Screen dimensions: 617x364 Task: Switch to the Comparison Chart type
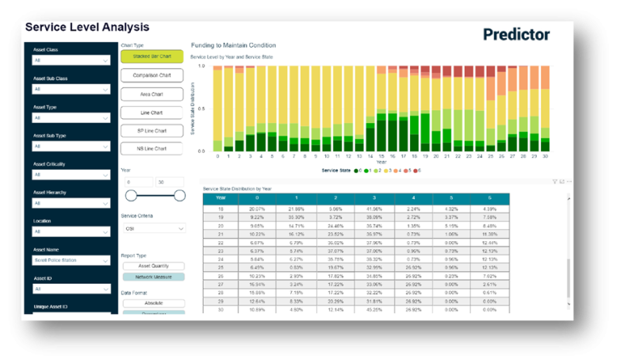(152, 75)
